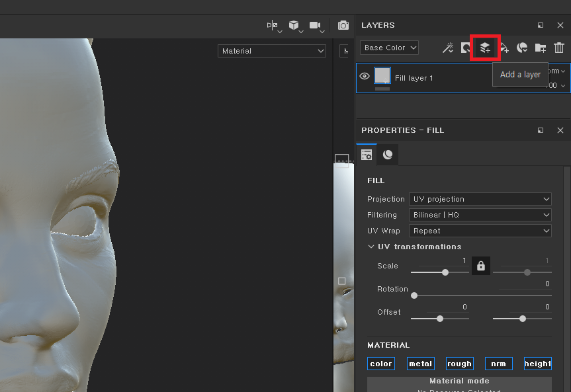Open the UV Wrap dropdown

(480, 231)
